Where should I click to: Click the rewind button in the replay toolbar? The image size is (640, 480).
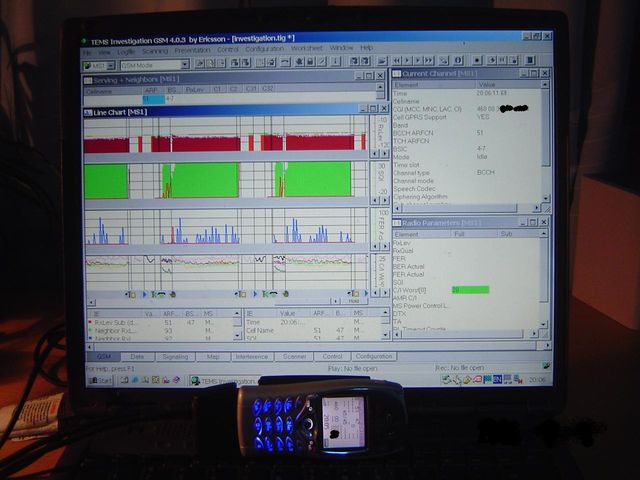pos(396,60)
